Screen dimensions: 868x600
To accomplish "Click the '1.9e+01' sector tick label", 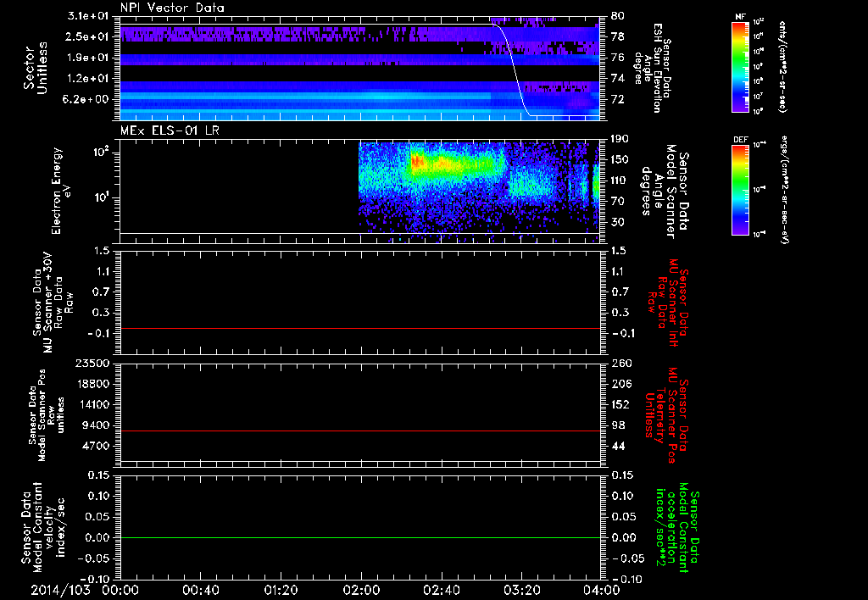I will click(x=88, y=58).
